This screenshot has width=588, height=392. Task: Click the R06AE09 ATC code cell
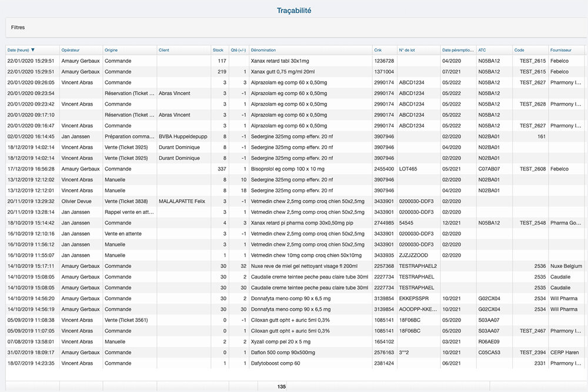(489, 342)
